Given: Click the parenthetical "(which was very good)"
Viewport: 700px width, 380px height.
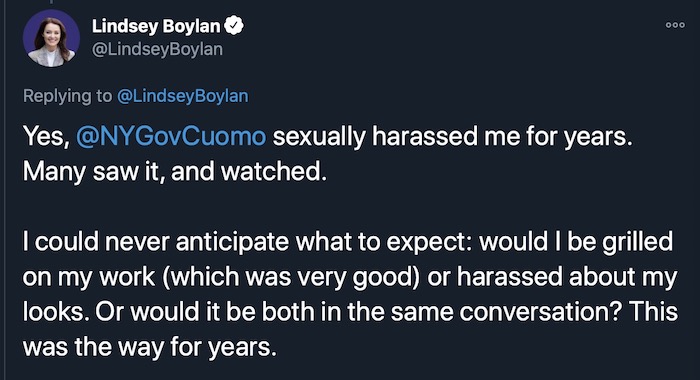Looking at the screenshot, I should click(291, 277).
